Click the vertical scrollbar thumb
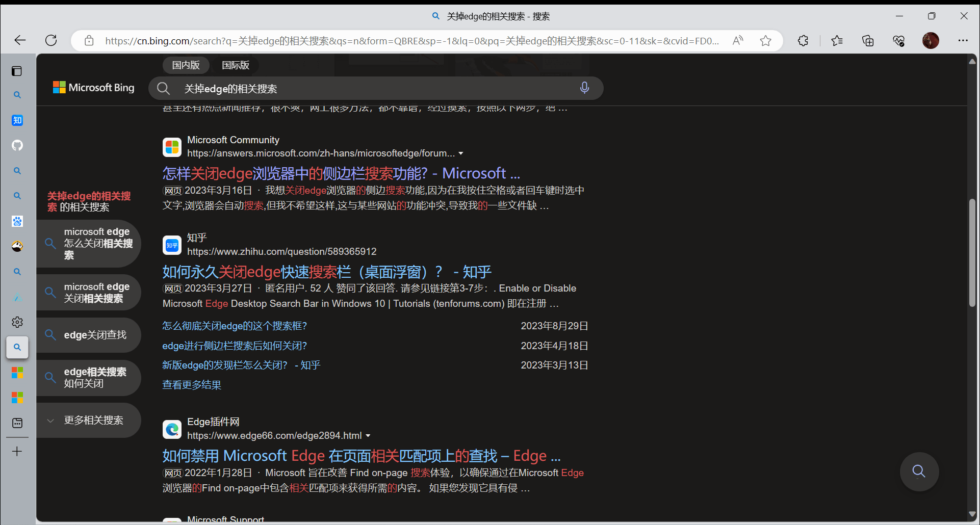980x525 pixels. (x=972, y=253)
